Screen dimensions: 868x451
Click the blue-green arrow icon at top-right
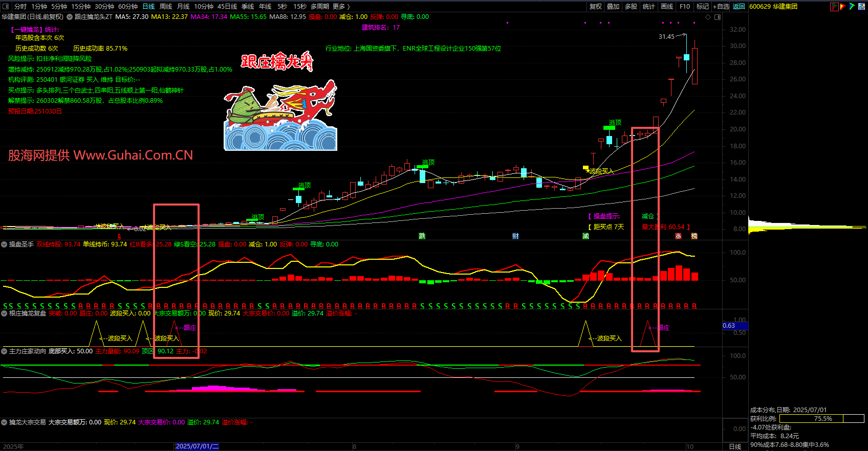pos(852,7)
